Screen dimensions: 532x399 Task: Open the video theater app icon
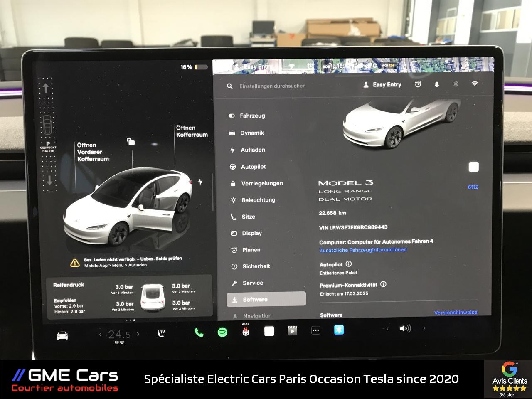[x=293, y=331]
